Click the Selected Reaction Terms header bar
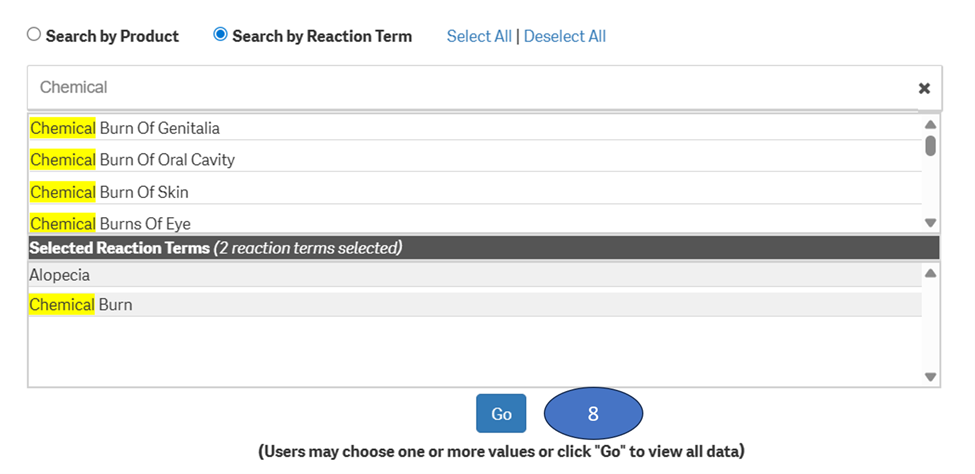Screen dimensions: 975x474 coord(483,247)
